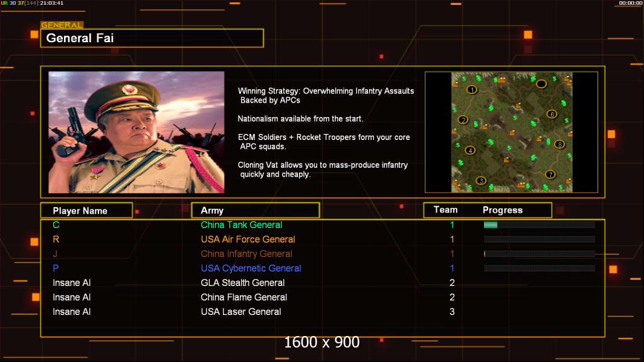Viewport: 644px width, 362px height.
Task: Click the ECM Soldiers + Rocket Troopers tip
Action: tap(324, 142)
